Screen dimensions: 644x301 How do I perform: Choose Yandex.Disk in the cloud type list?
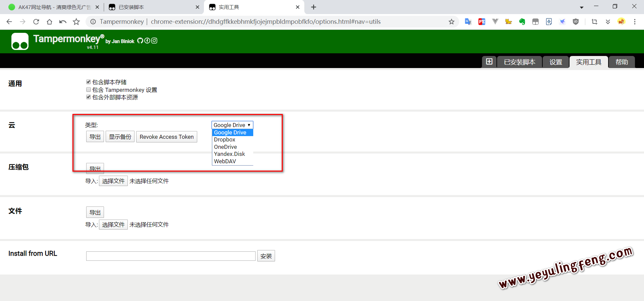(x=232, y=154)
